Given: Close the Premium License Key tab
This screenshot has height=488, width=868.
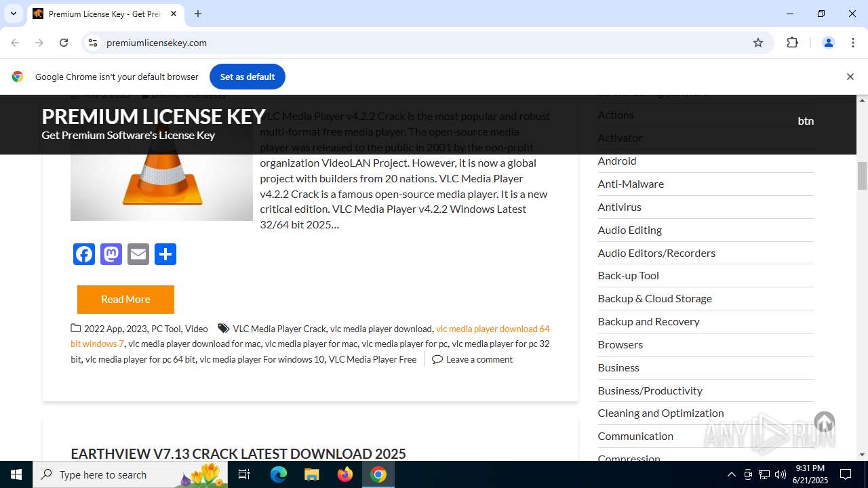Looking at the screenshot, I should coord(174,14).
